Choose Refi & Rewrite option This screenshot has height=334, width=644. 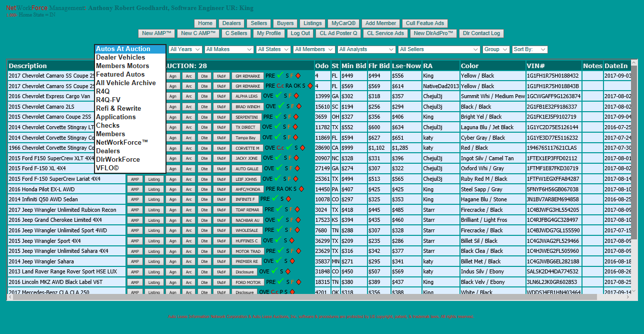pos(130,109)
